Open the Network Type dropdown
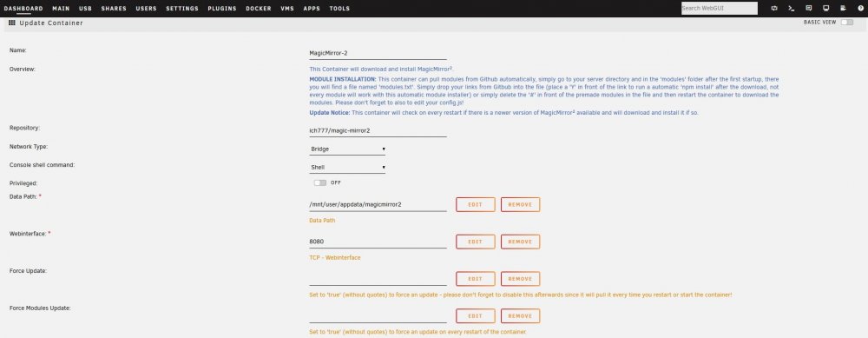This screenshot has height=338, width=868. point(347,149)
